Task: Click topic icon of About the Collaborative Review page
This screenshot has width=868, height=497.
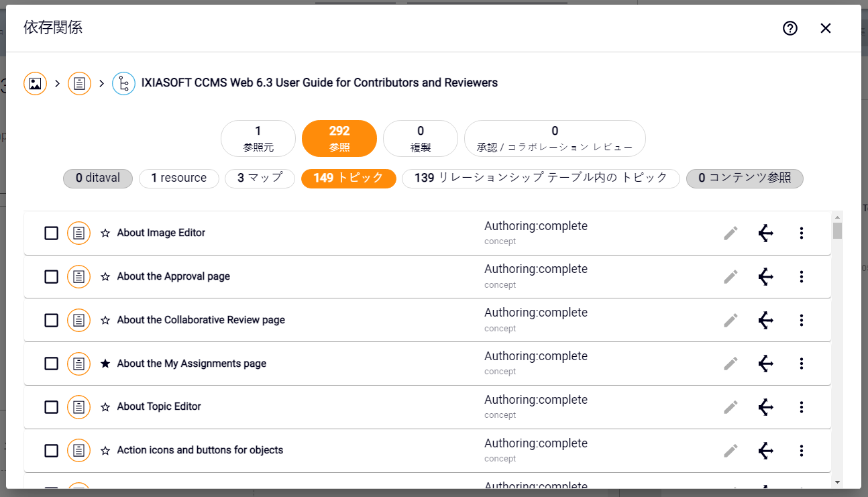Action: (79, 321)
